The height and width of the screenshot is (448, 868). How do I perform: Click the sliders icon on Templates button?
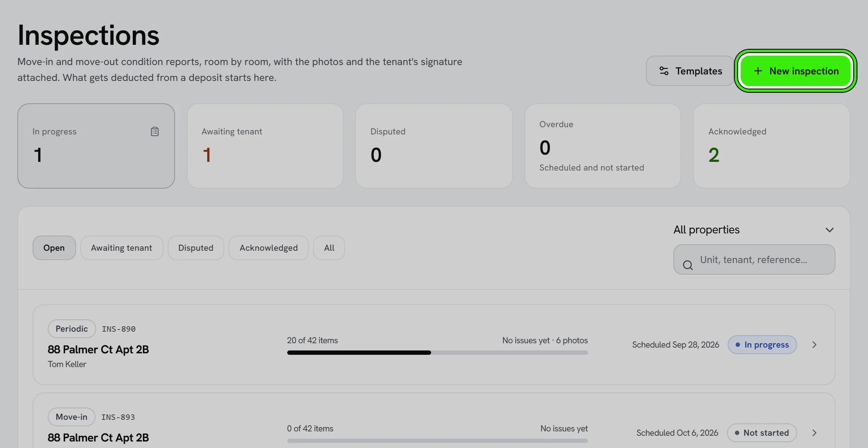[664, 71]
